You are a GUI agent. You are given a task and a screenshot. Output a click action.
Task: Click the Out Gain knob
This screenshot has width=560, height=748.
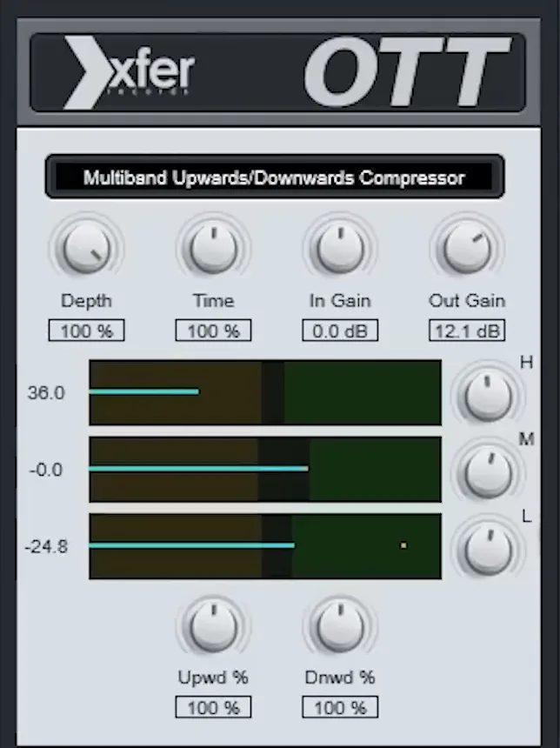(x=467, y=249)
